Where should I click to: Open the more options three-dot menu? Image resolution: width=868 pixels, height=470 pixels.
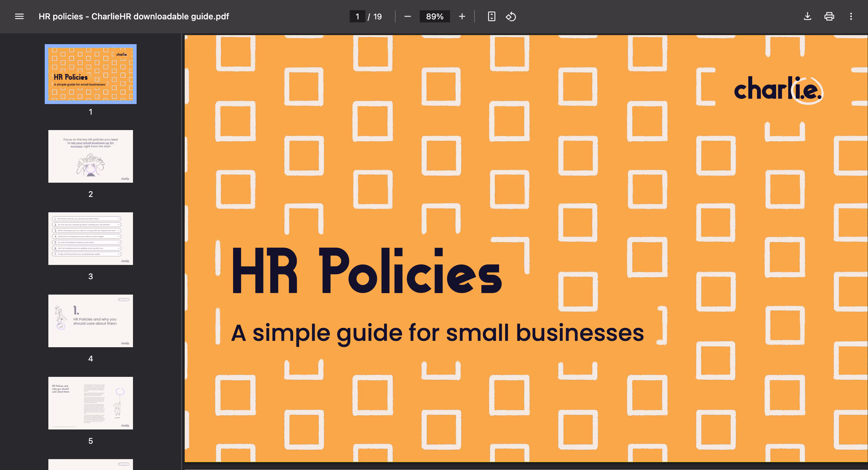[851, 16]
